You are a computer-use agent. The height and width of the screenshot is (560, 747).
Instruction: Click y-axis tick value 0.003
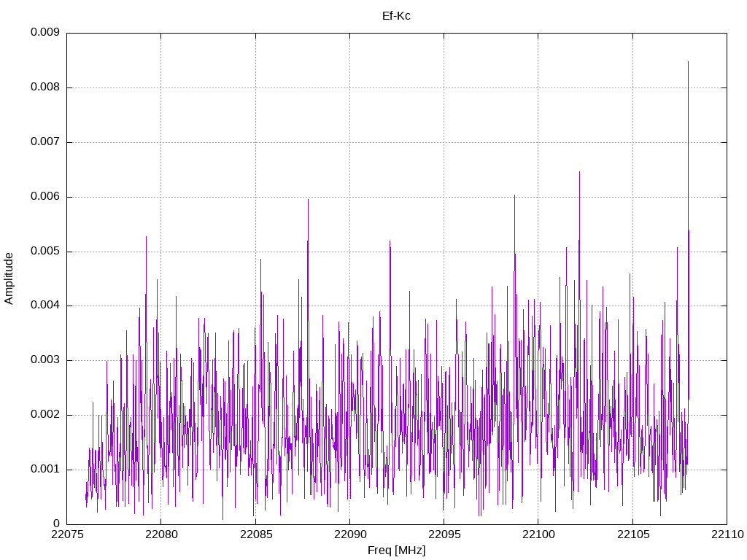pyautogui.click(x=45, y=360)
